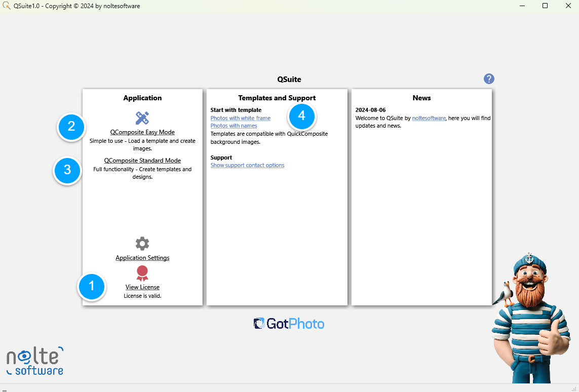Click the 'License is valid.' text

click(142, 296)
